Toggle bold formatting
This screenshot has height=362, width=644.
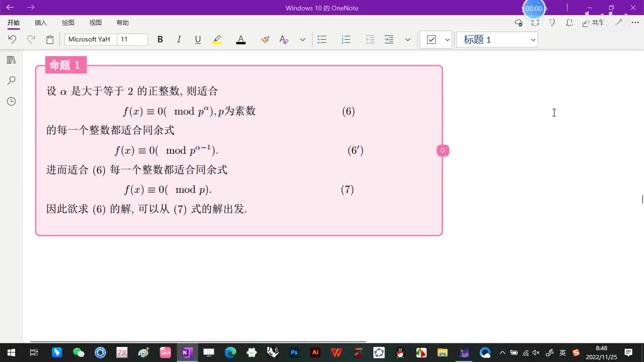pos(160,39)
